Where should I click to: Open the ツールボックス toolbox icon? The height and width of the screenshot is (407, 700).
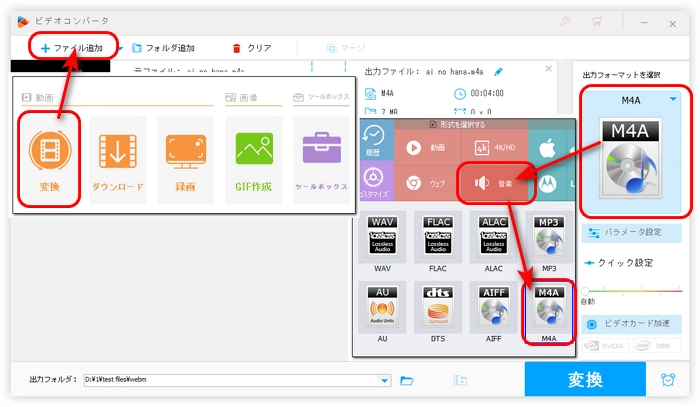tap(320, 160)
